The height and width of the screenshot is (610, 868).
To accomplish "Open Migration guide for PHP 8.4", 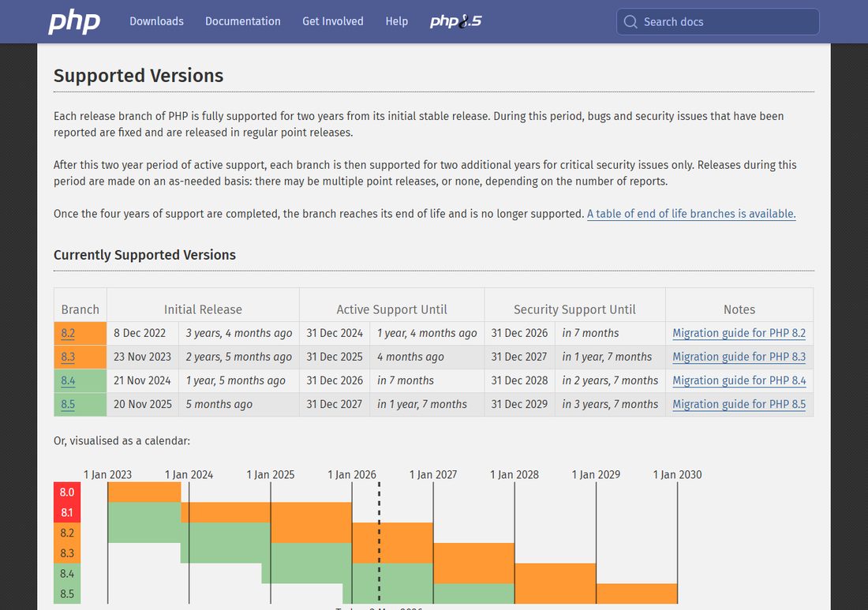I will point(739,381).
